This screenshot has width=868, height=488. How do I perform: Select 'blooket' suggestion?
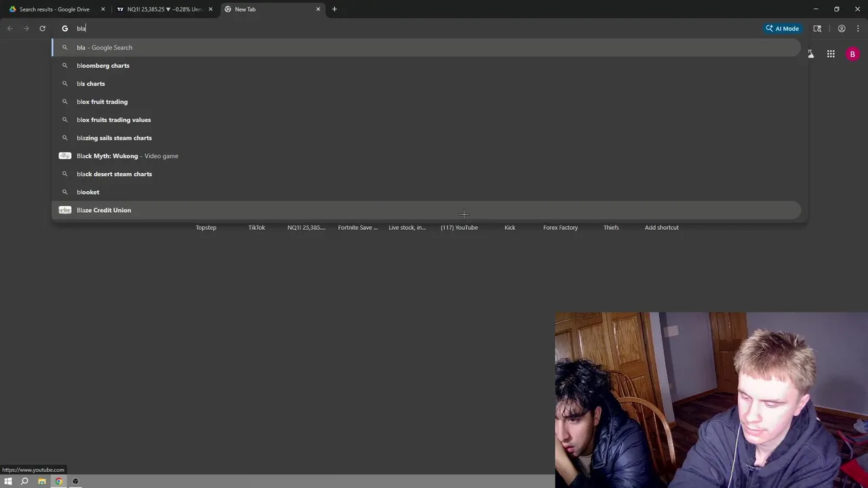426,192
